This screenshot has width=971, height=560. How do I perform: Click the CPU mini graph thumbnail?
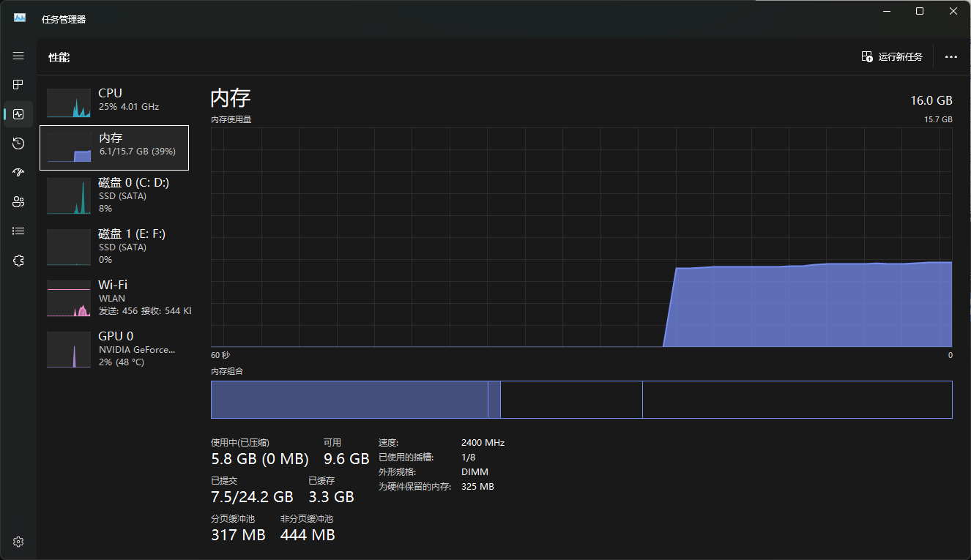pyautogui.click(x=69, y=103)
